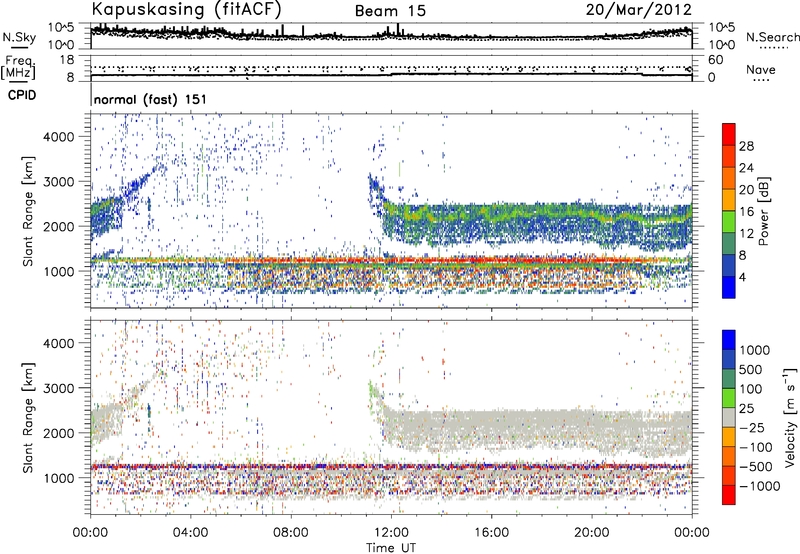The height and width of the screenshot is (554, 800).
Task: Select the N.Sky legend label
Action: coord(19,37)
